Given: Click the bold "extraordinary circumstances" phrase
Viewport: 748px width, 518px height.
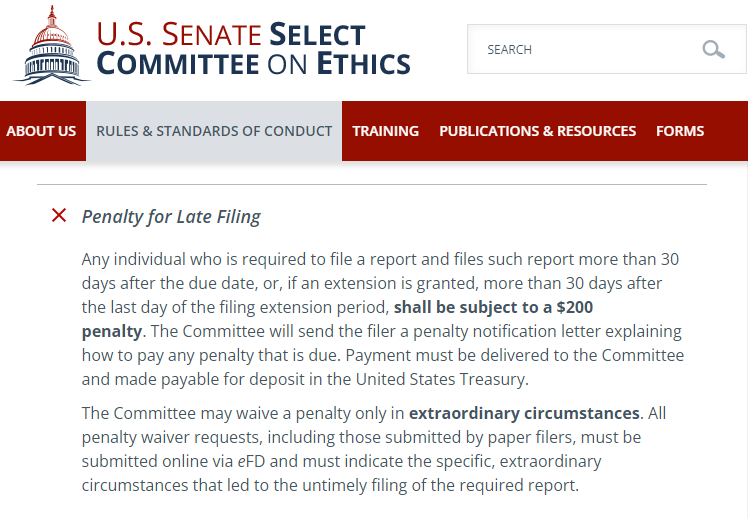Looking at the screenshot, I should pos(524,413).
